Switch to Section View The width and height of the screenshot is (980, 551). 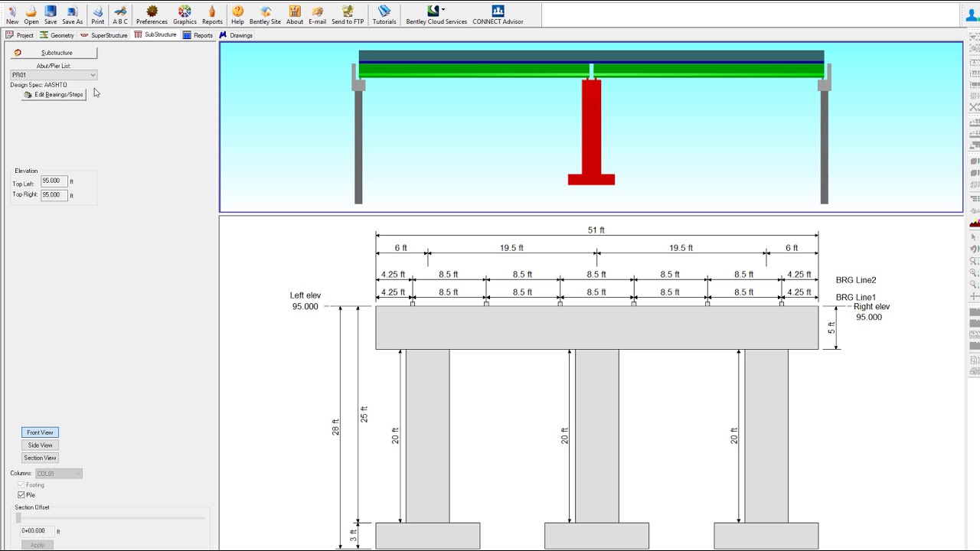click(40, 458)
